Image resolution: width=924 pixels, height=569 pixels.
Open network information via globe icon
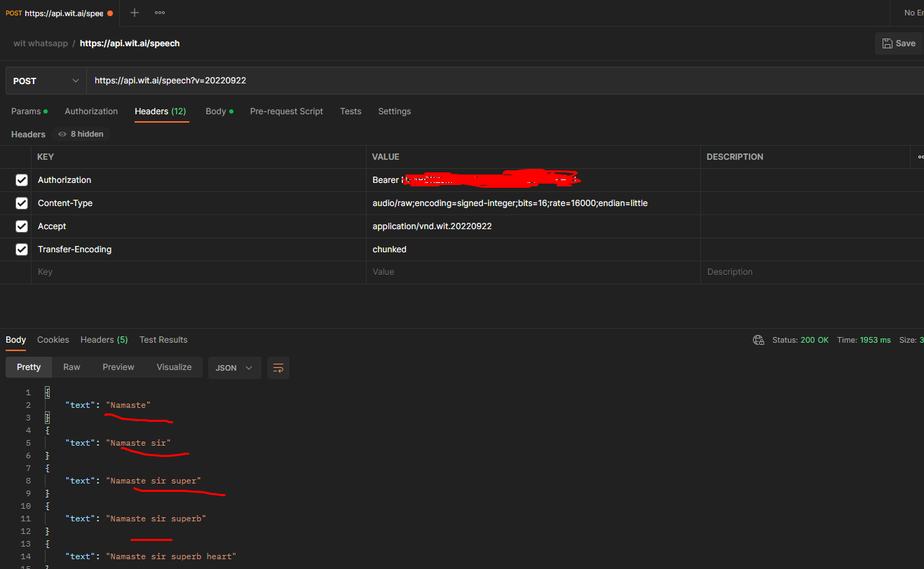(758, 339)
